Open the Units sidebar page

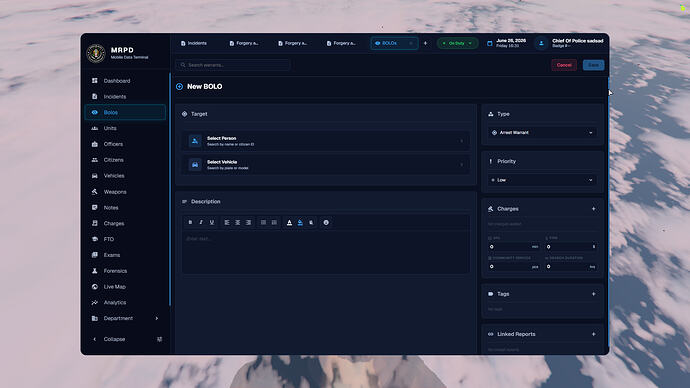point(125,128)
